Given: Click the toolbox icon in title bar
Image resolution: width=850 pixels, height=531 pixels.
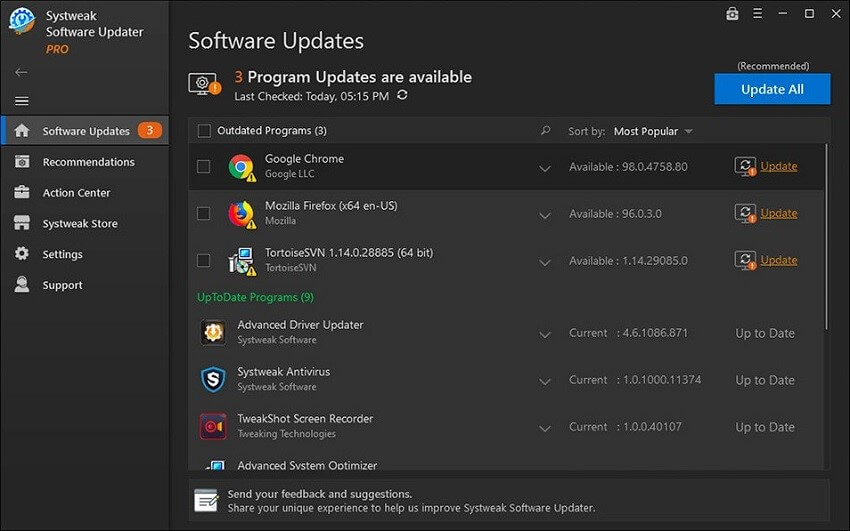Looking at the screenshot, I should pyautogui.click(x=732, y=14).
